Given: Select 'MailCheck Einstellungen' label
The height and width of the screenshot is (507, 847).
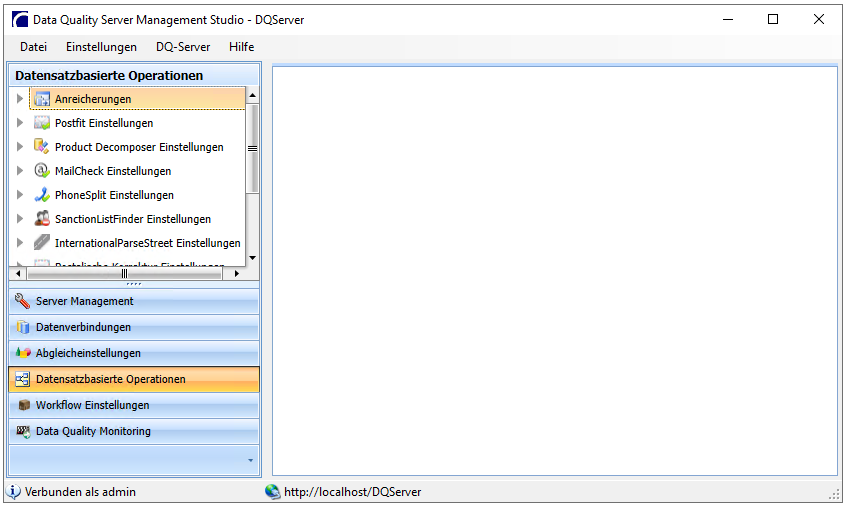Looking at the screenshot, I should (113, 171).
